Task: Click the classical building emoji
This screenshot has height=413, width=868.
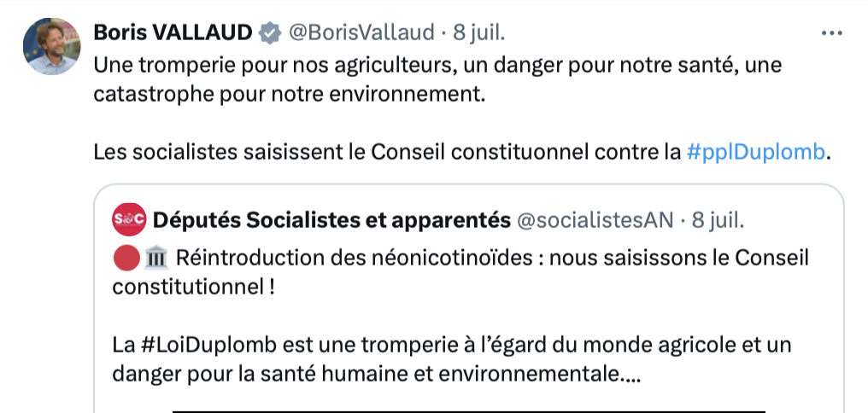Action: pyautogui.click(x=155, y=258)
